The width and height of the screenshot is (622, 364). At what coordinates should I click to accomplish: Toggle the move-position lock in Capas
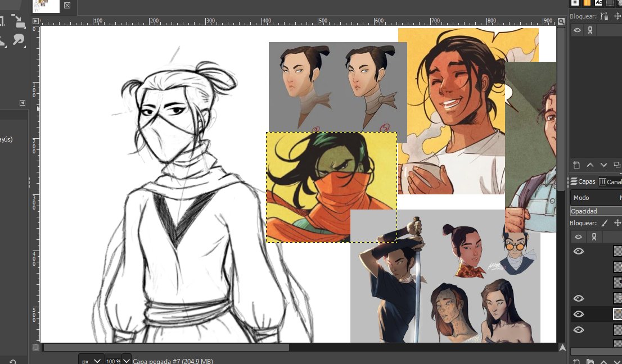pyautogui.click(x=618, y=223)
